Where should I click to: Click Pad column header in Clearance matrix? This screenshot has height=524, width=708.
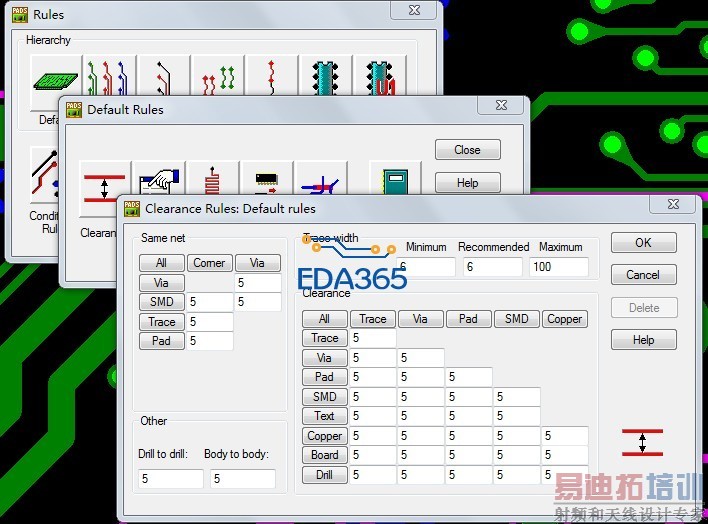click(x=469, y=319)
